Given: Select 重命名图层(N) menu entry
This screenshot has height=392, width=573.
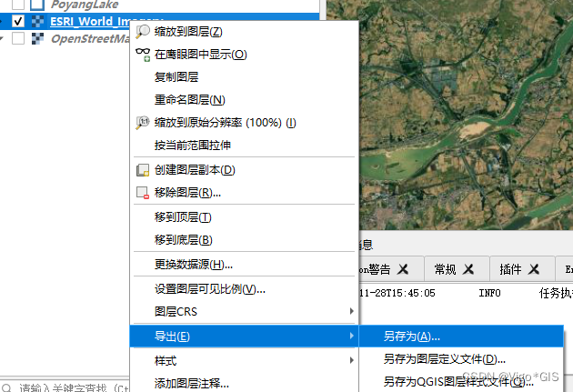Looking at the screenshot, I should (x=245, y=100).
